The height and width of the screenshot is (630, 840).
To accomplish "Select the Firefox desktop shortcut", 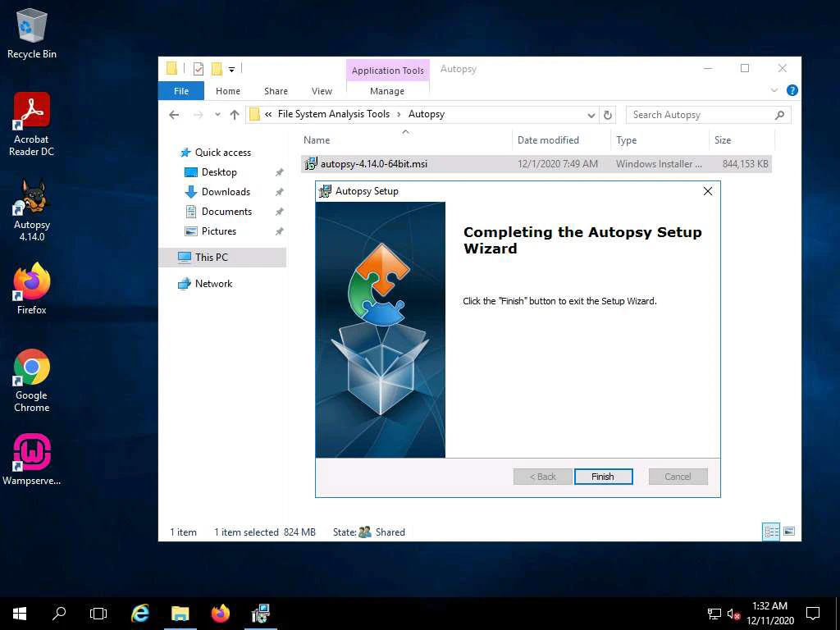I will click(x=32, y=289).
